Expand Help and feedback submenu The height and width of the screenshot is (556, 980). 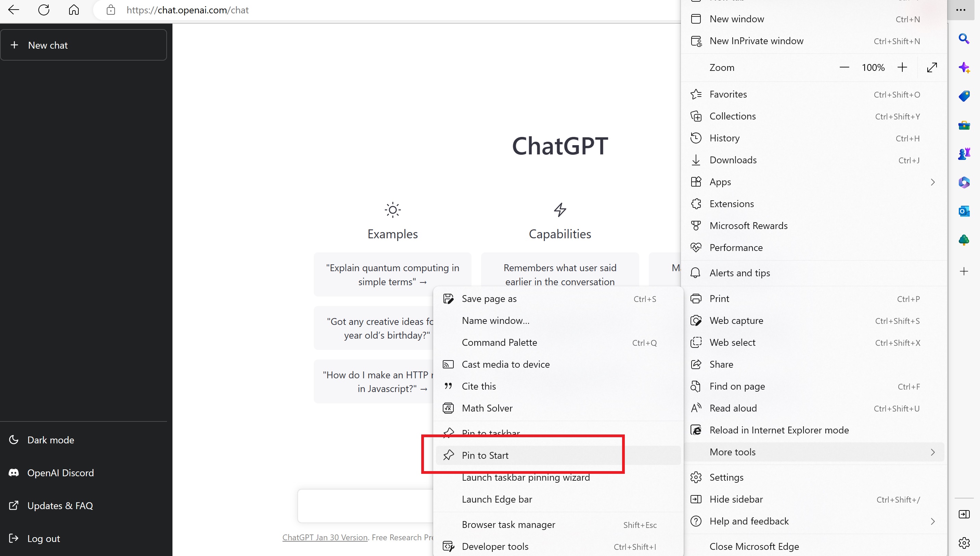[x=932, y=521]
